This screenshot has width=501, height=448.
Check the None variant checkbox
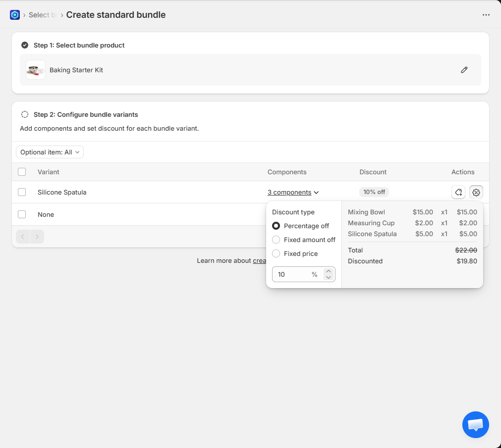[x=22, y=214]
